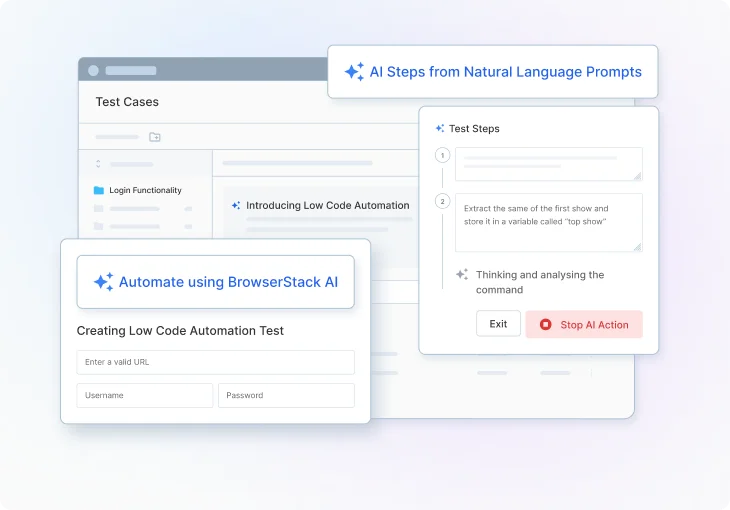The height and width of the screenshot is (510, 730).
Task: Click the Automate using BrowserStack AI button
Action: coord(216,282)
